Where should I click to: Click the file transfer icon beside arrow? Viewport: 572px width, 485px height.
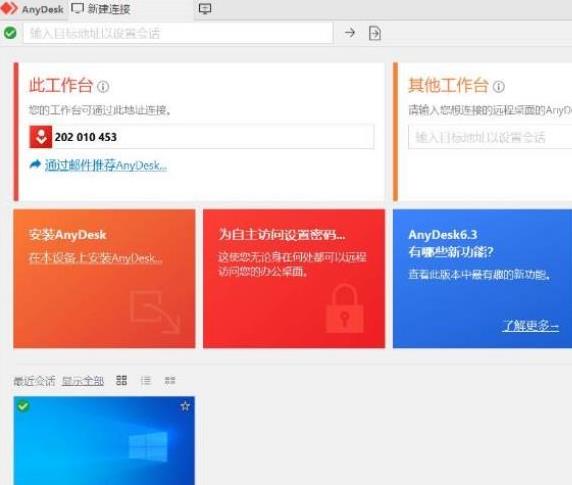(x=375, y=33)
